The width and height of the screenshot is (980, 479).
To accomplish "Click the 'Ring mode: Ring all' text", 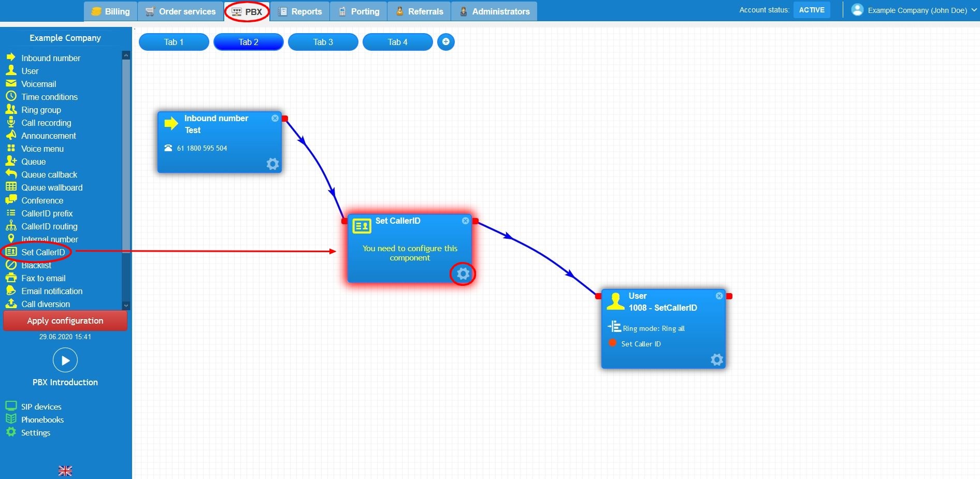I will tap(654, 328).
